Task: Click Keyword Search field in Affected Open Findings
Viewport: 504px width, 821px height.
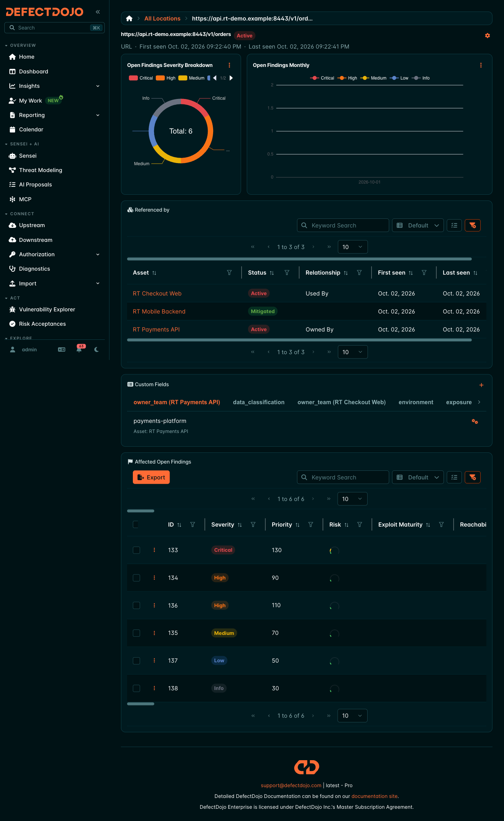Action: [x=343, y=477]
